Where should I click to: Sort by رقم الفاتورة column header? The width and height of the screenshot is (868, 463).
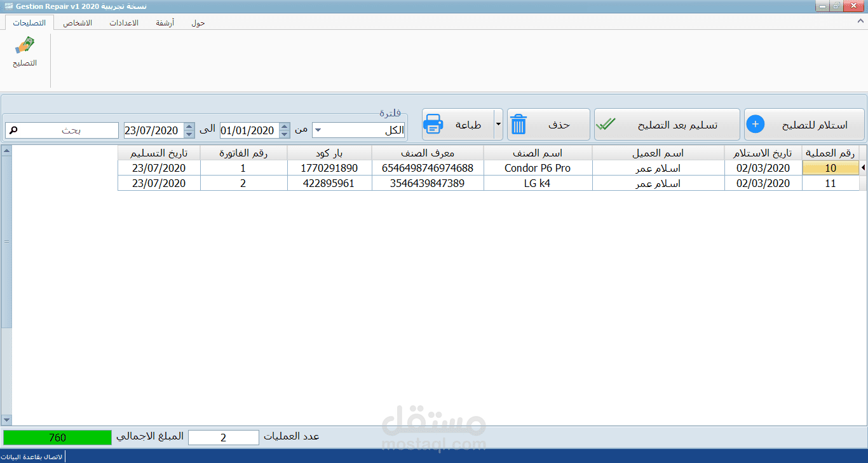(243, 153)
